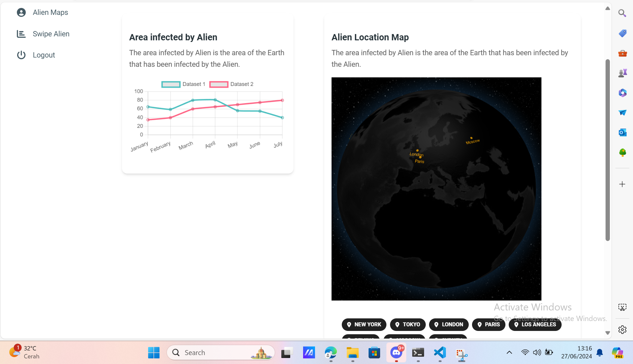Viewport: 633px width, 364px height.
Task: Open Microsoft Store from the taskbar
Action: coord(374,352)
